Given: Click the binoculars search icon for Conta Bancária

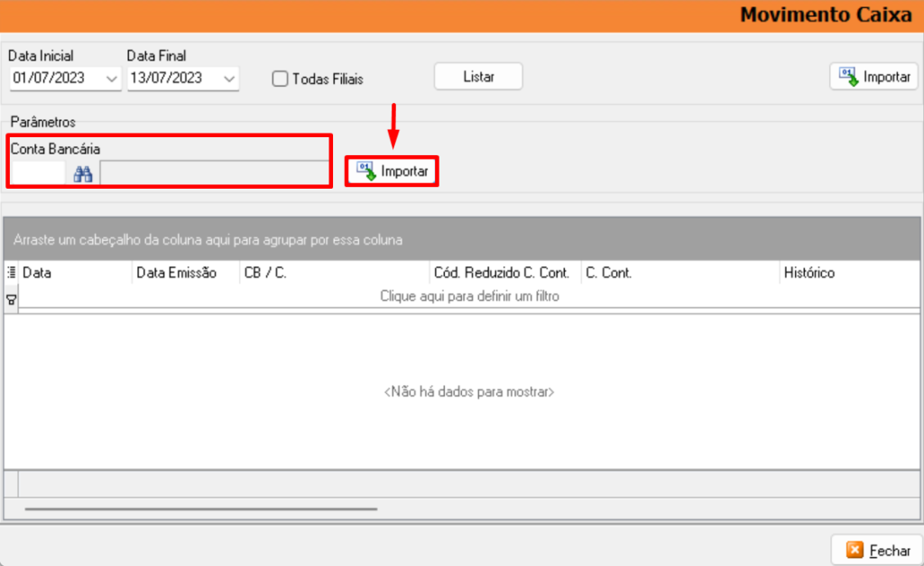Looking at the screenshot, I should coord(82,174).
